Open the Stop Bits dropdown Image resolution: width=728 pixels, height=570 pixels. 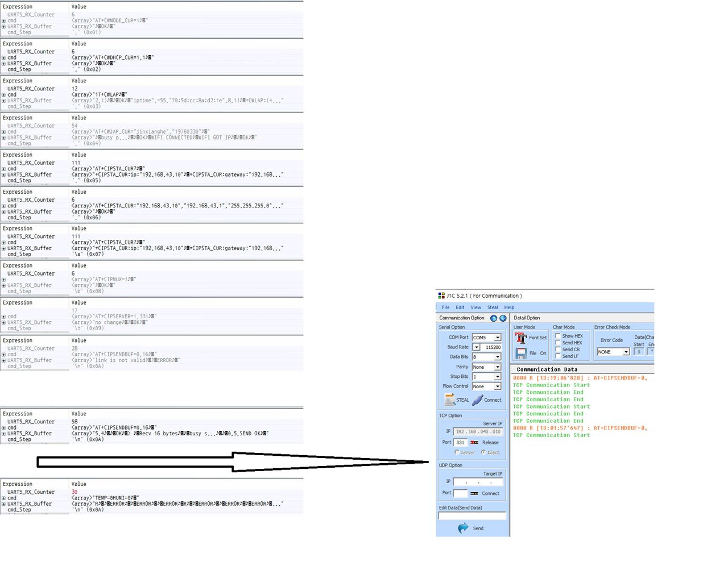pos(498,377)
